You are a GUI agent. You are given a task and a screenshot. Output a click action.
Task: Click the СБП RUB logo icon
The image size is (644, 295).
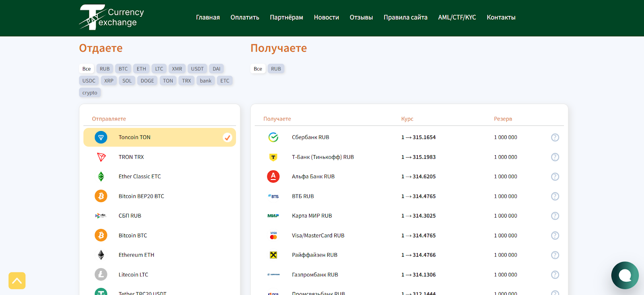[101, 216]
